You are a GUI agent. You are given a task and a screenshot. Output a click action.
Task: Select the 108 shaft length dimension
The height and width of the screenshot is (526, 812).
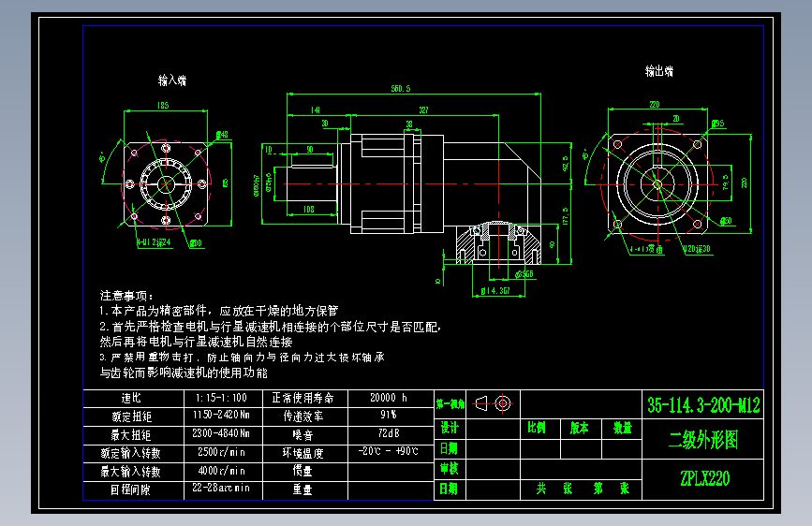click(309, 209)
